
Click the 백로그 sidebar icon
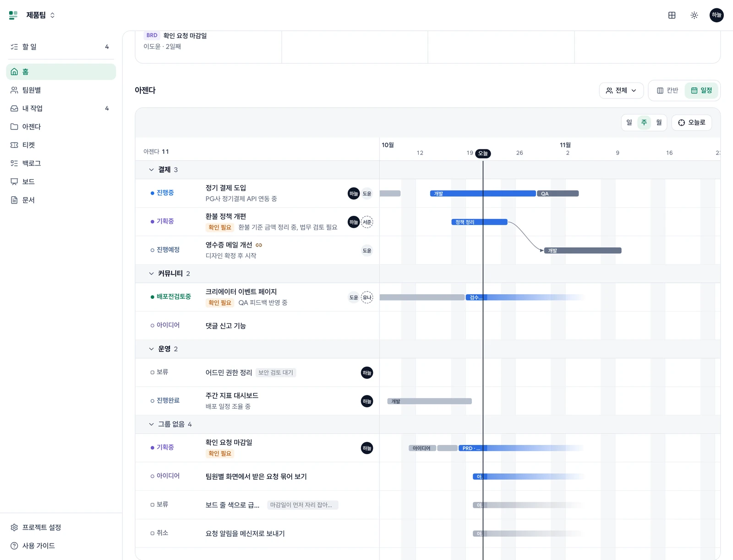click(x=14, y=163)
